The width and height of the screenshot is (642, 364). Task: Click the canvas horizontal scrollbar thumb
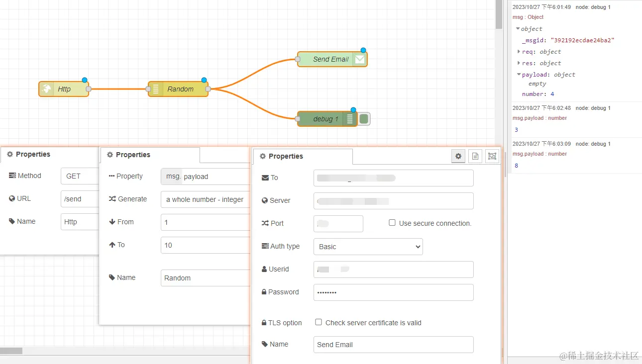click(11, 351)
